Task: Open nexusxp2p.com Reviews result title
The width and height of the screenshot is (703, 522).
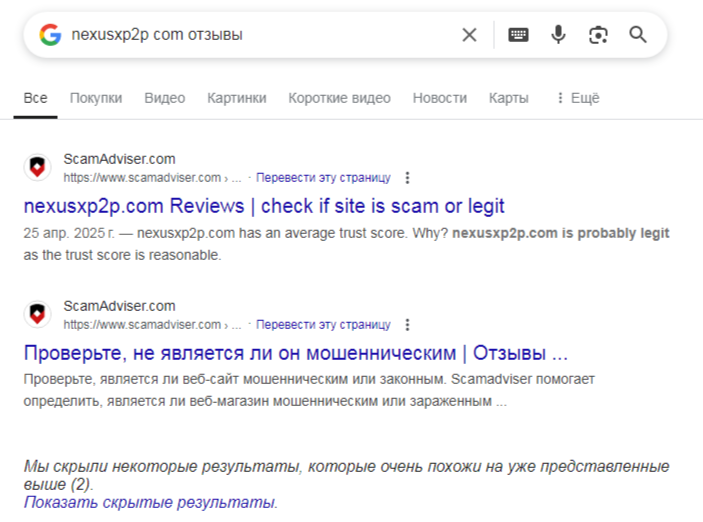Action: [x=264, y=206]
